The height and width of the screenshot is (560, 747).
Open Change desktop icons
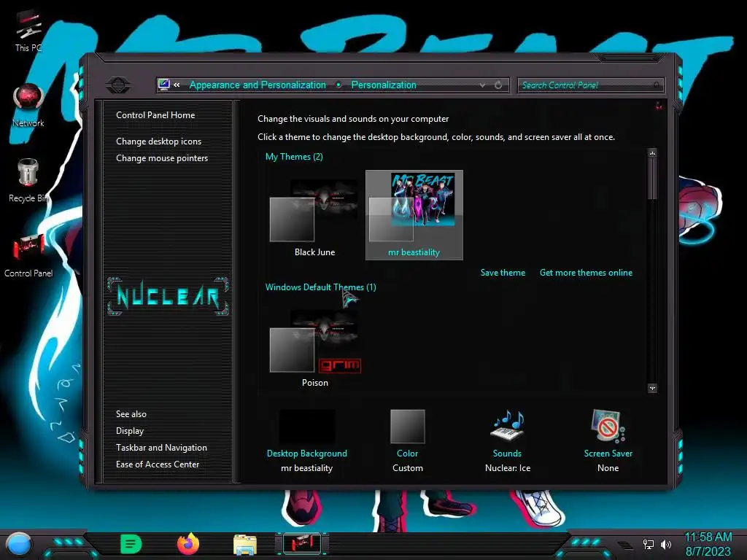pos(158,141)
